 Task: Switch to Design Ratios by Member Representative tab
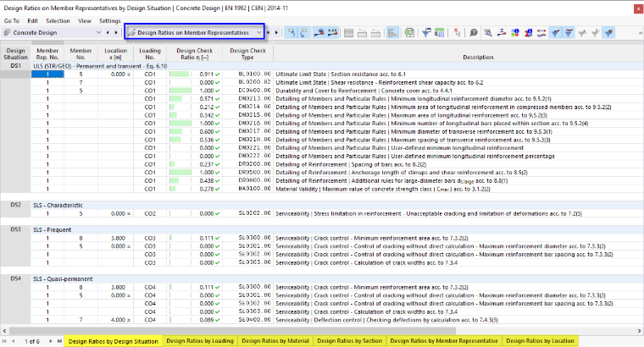[444, 341]
